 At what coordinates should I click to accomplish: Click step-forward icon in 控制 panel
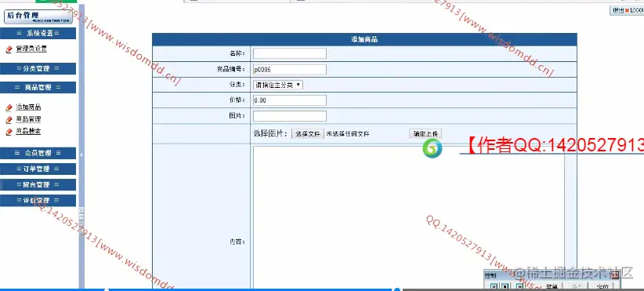pyautogui.click(x=519, y=286)
